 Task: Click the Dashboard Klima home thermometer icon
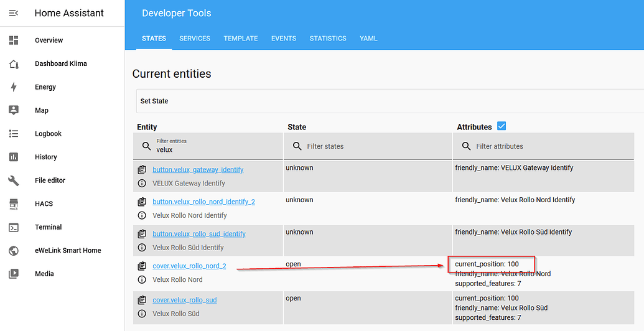coord(14,63)
